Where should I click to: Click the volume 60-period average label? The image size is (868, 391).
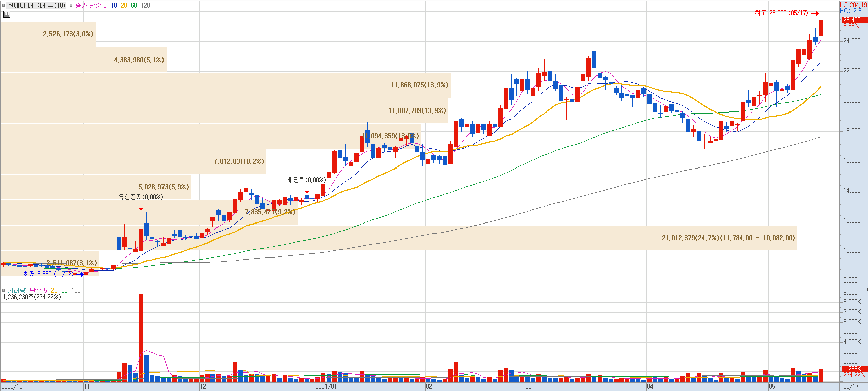pos(64,290)
